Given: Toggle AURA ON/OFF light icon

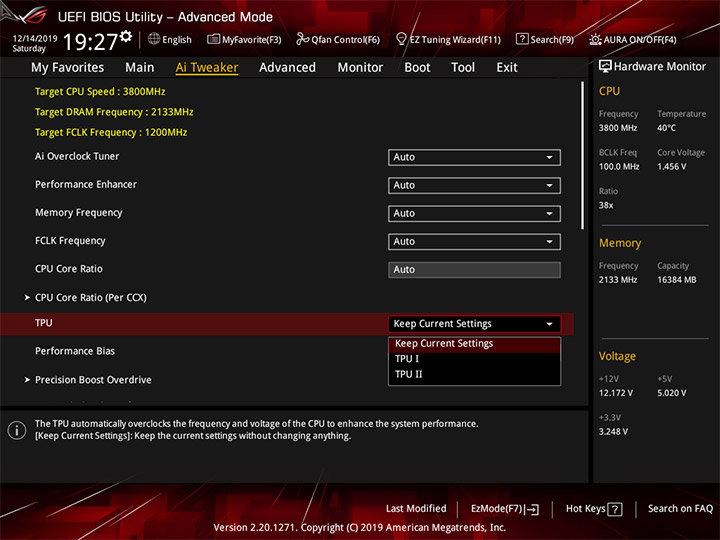Looking at the screenshot, I should 595,39.
